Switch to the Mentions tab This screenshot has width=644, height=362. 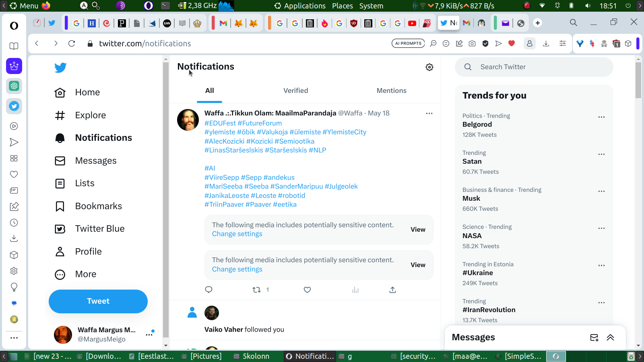pyautogui.click(x=392, y=91)
